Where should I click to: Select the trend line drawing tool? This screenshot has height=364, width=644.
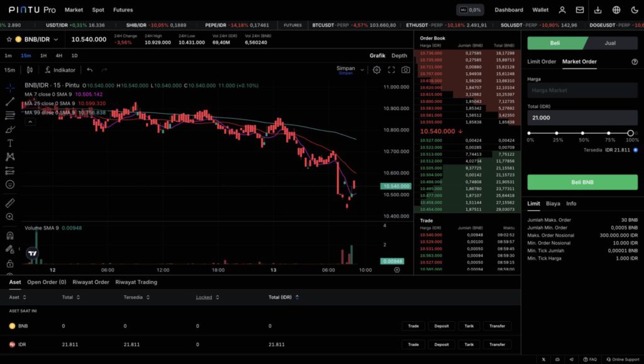[x=10, y=101]
